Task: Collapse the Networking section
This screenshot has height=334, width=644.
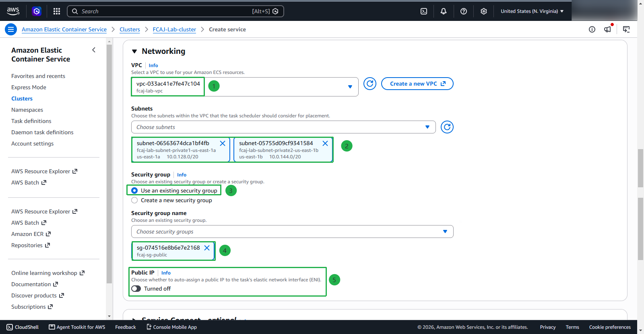Action: click(x=134, y=51)
